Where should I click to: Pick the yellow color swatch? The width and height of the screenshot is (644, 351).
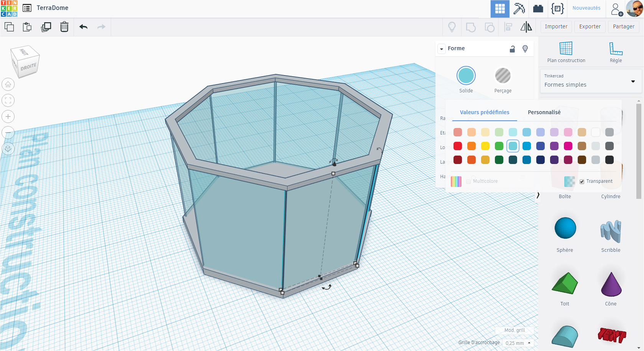click(x=485, y=146)
